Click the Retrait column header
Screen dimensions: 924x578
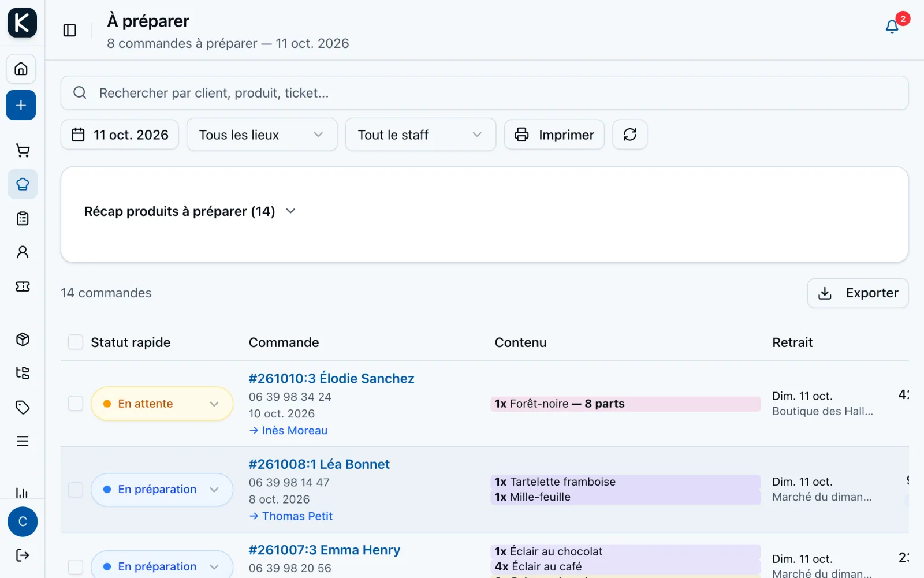click(x=792, y=342)
